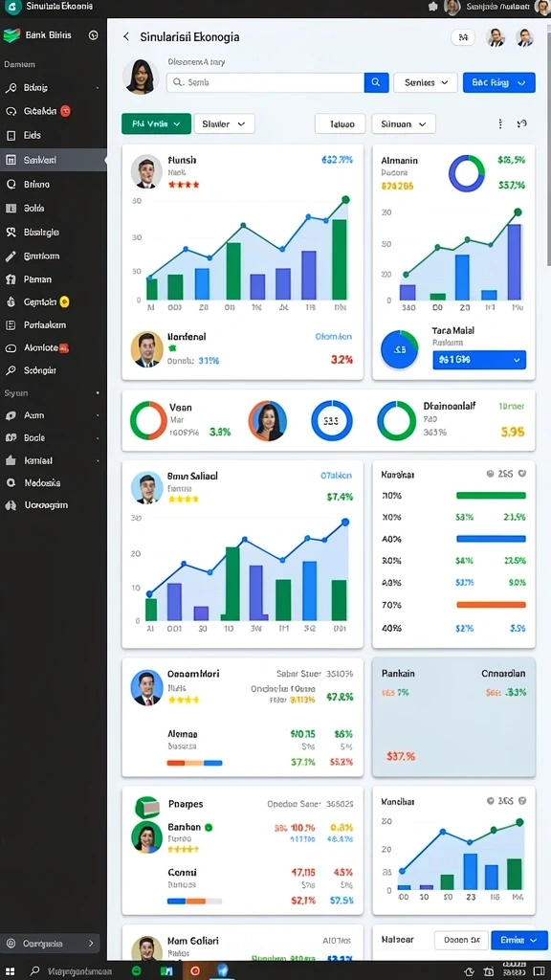Expand the green Fhi Vrdia dropdown
551x980 pixels.
[x=156, y=123]
